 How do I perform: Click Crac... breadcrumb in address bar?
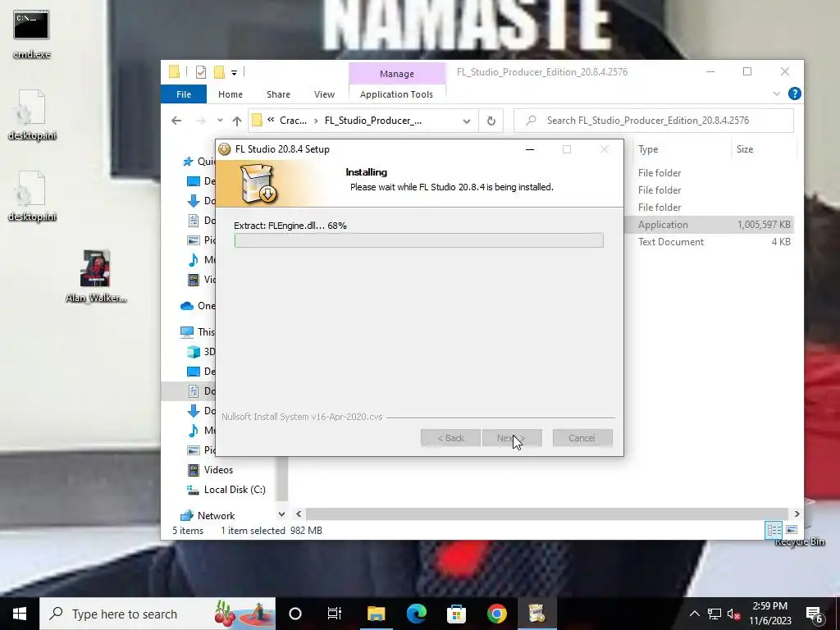click(x=293, y=121)
